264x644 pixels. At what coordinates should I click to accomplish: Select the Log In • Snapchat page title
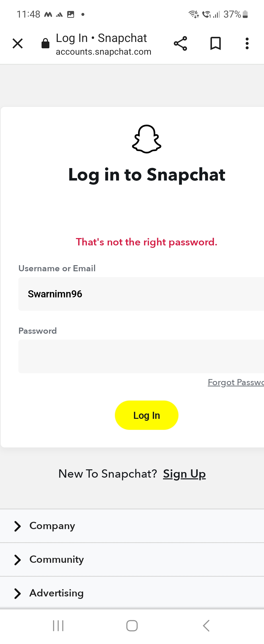[101, 38]
